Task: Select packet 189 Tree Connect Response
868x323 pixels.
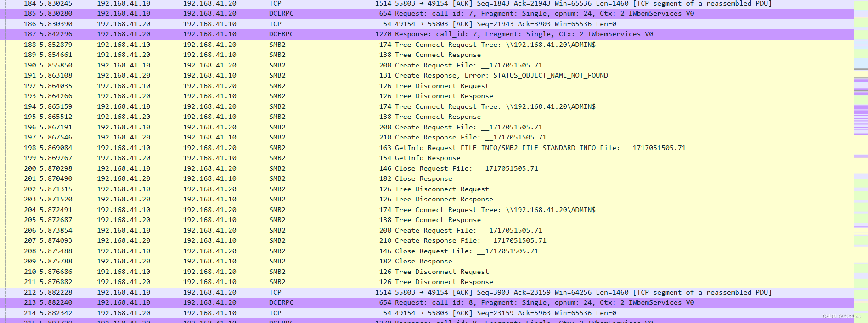Action: pos(427,55)
